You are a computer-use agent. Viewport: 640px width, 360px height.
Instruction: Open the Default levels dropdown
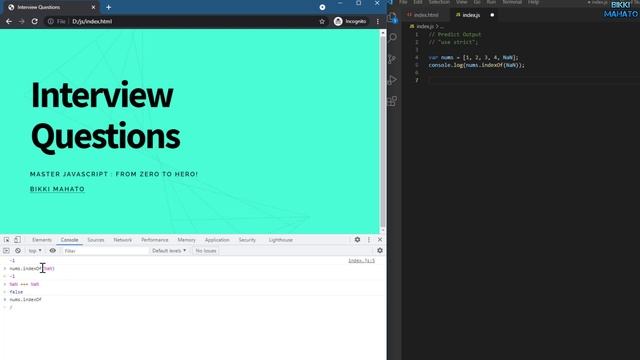[x=169, y=251]
